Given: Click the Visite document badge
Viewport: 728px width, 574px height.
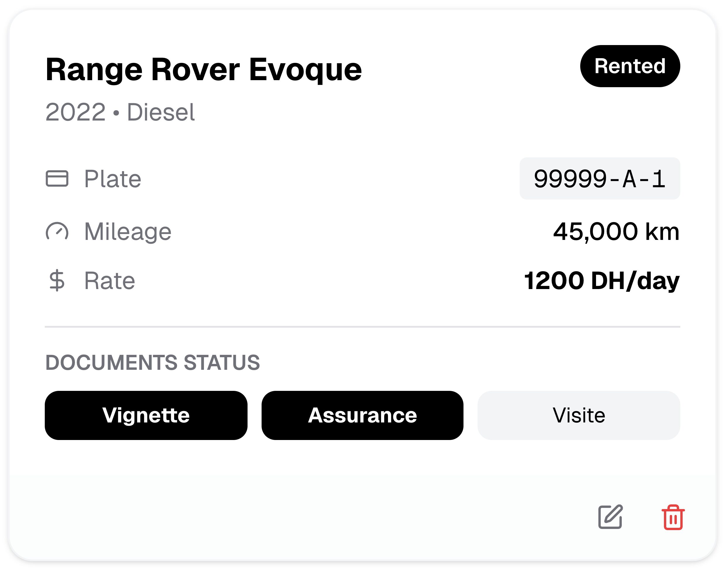Looking at the screenshot, I should click(x=578, y=415).
